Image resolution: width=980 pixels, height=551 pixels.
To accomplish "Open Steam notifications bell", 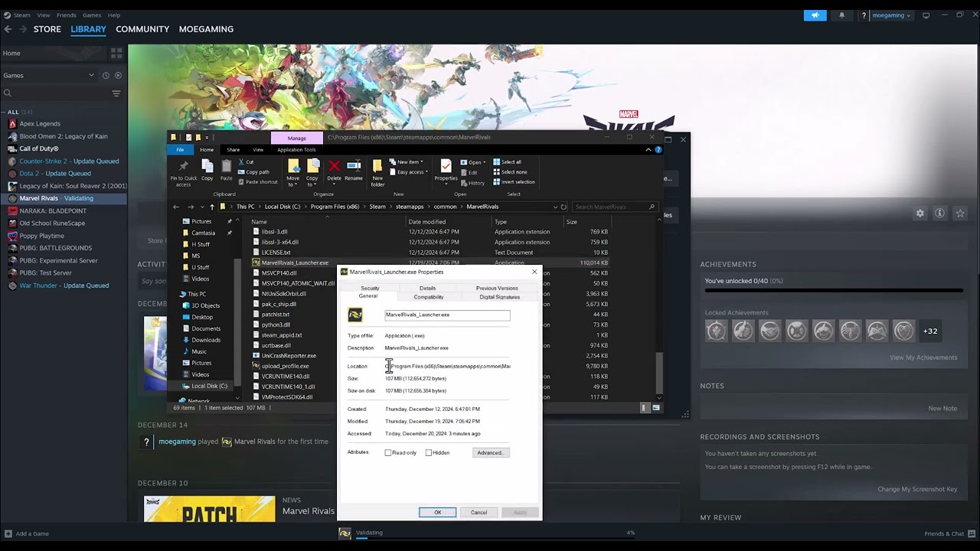I will coord(841,15).
